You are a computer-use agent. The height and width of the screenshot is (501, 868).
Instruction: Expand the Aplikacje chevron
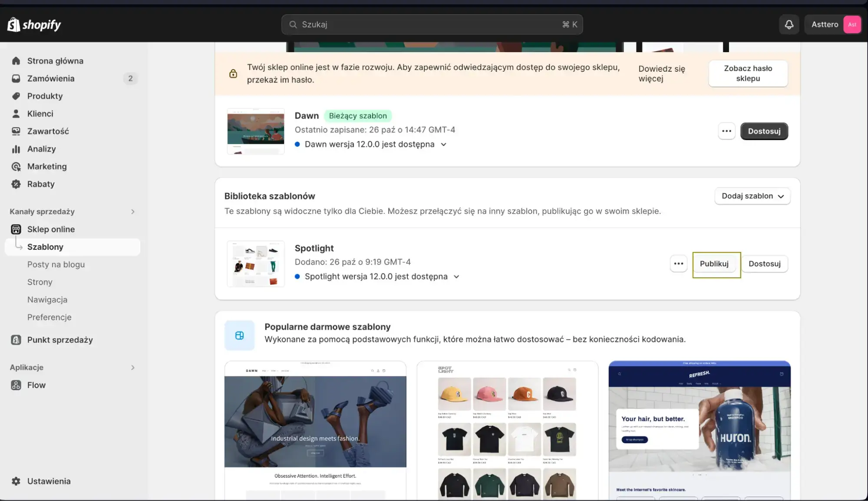click(133, 368)
